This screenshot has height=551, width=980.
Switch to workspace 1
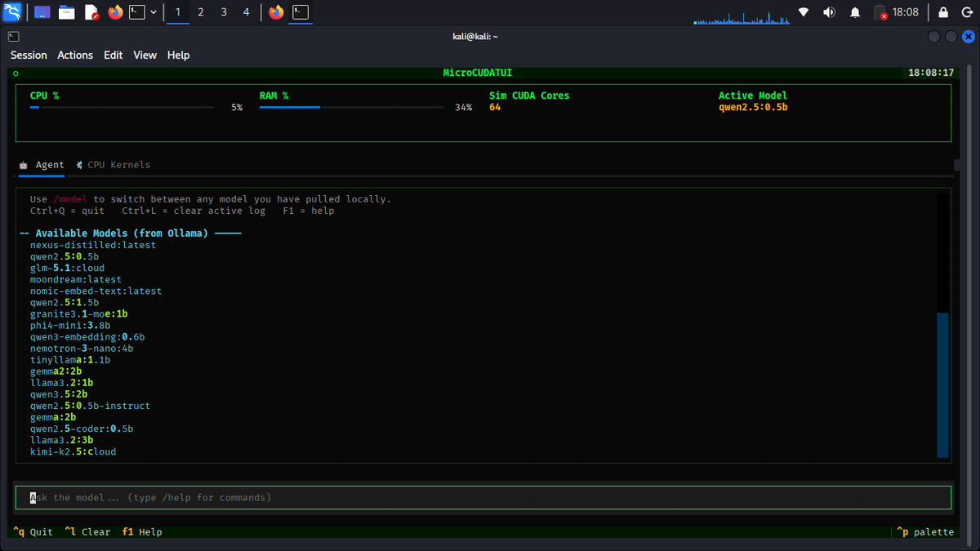(178, 12)
